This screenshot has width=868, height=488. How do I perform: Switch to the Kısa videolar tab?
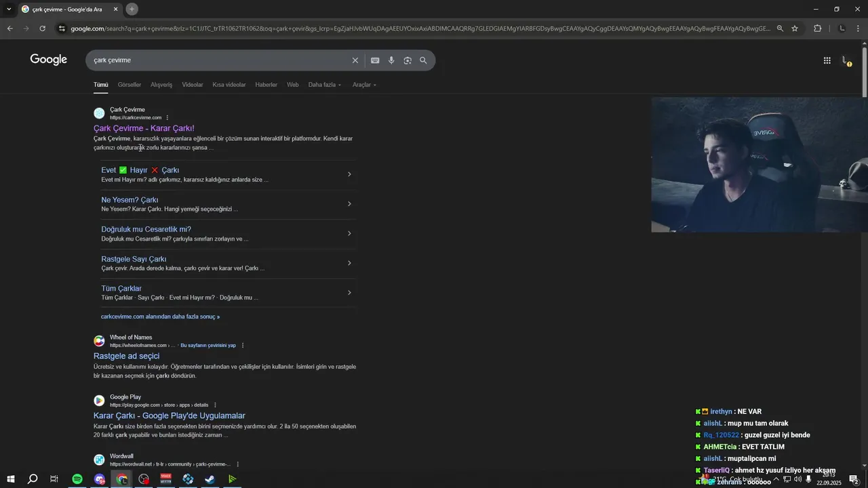[x=229, y=85]
